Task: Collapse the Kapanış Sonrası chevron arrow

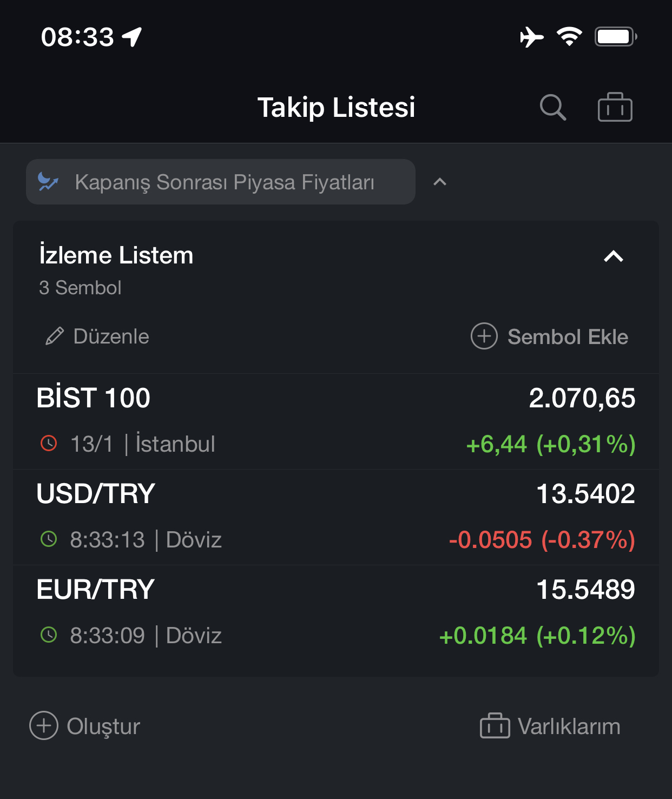Action: (440, 182)
